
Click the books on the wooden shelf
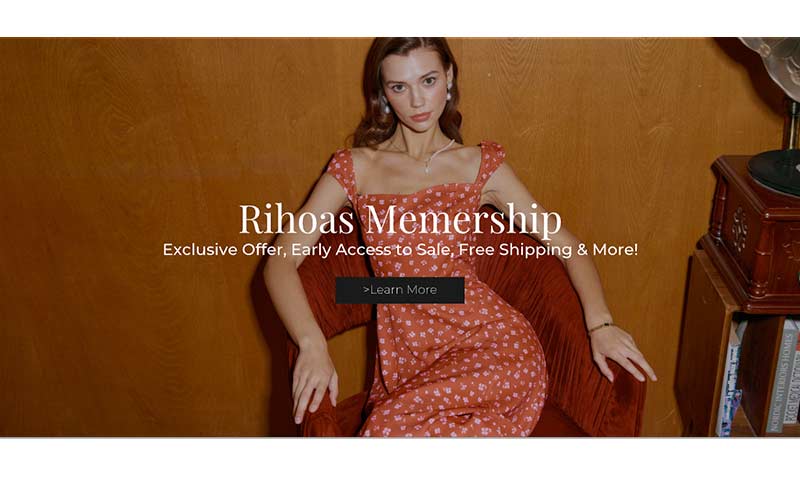pyautogui.click(x=762, y=376)
